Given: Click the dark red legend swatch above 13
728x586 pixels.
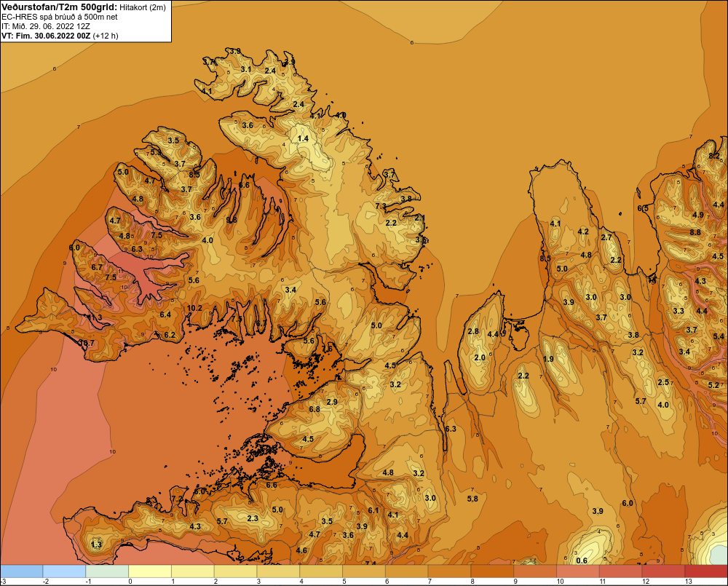Looking at the screenshot, I should tap(706, 571).
